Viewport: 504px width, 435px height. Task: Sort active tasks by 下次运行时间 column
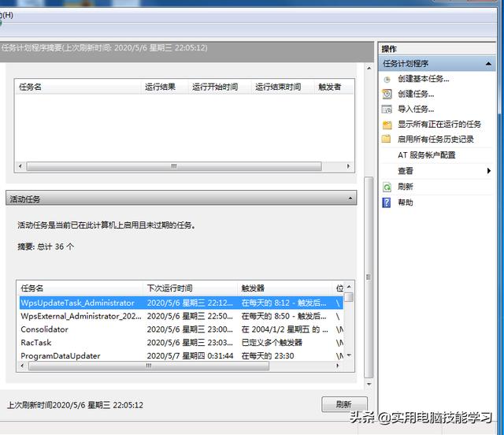(191, 288)
